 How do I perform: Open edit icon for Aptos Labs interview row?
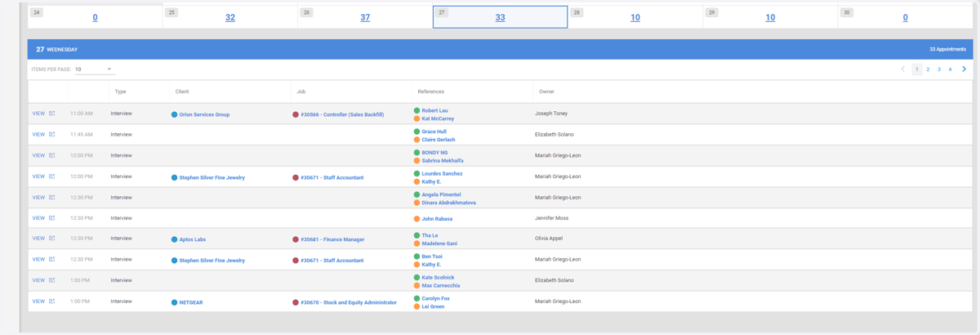pyautogui.click(x=52, y=239)
